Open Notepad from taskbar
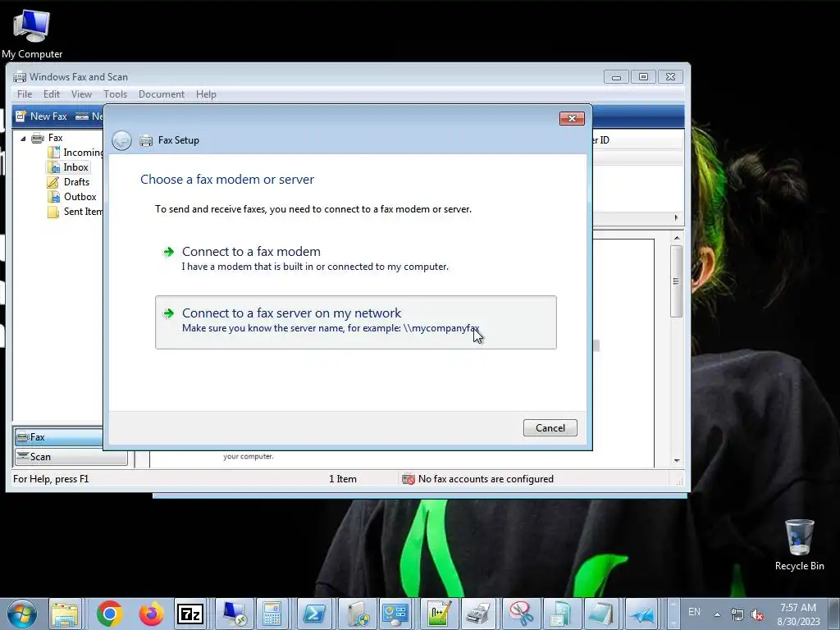 pos(600,614)
